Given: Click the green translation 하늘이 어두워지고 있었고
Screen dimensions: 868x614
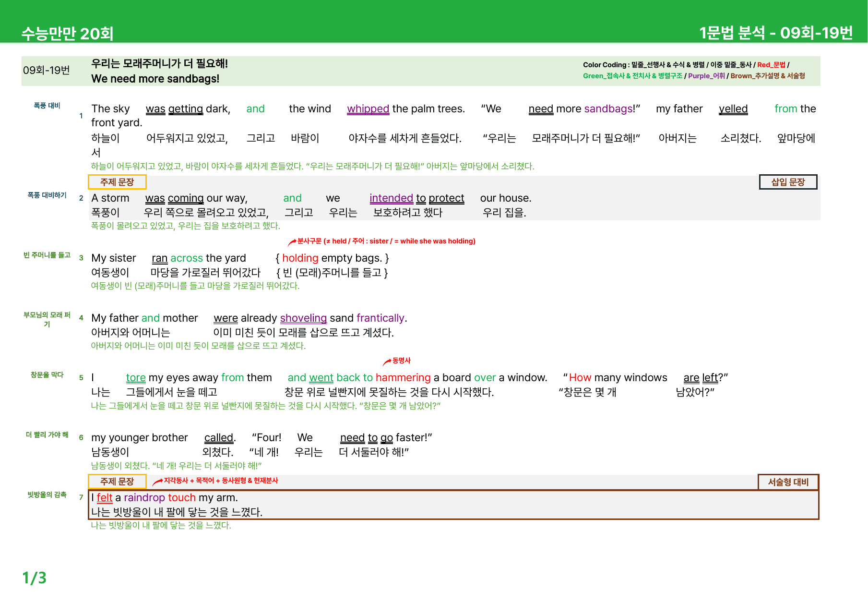Looking at the screenshot, I should [x=137, y=166].
